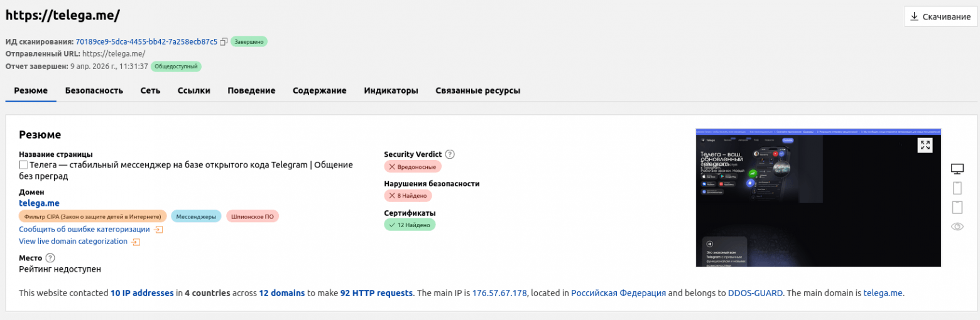Select the tablet screenshot view icon
This screenshot has width=980, height=320.
pos(957,207)
